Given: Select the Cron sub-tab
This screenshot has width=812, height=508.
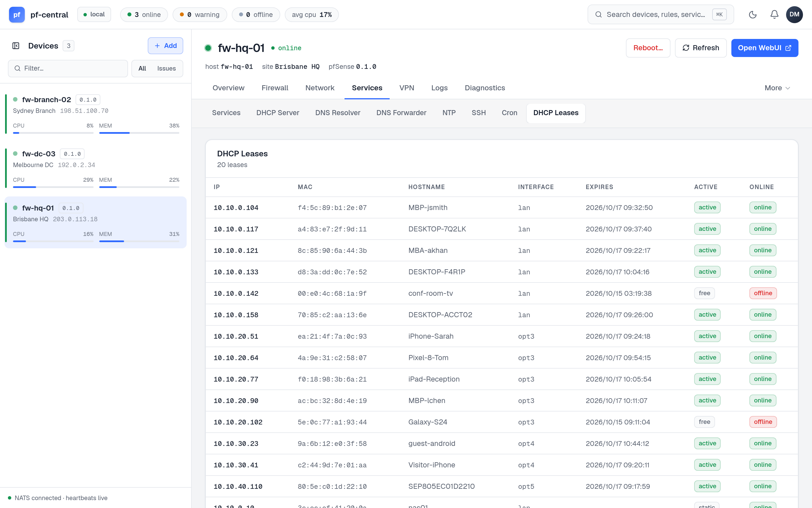Looking at the screenshot, I should (x=509, y=113).
